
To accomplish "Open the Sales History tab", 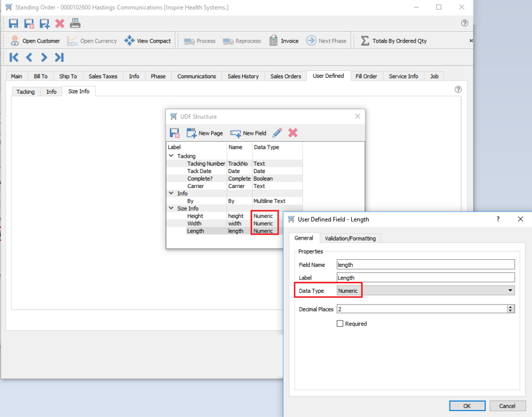I will (243, 76).
